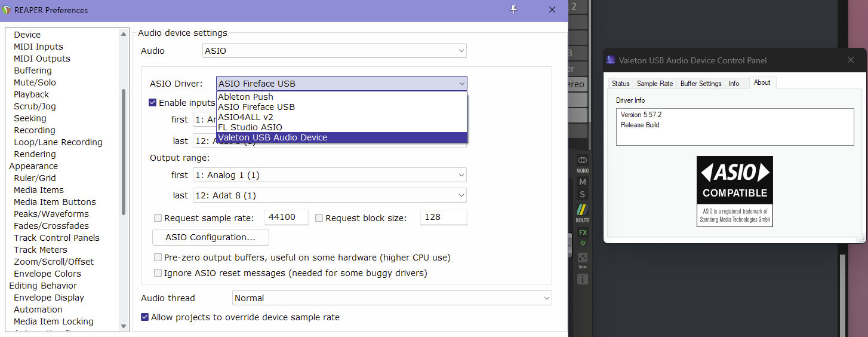
Task: Open Scrub/Jog preferences page
Action: [x=35, y=106]
